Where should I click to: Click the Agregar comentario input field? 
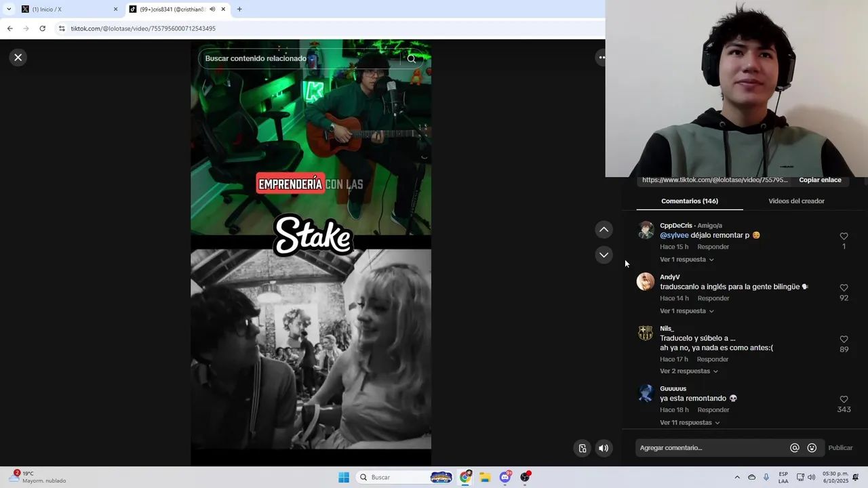pos(712,448)
